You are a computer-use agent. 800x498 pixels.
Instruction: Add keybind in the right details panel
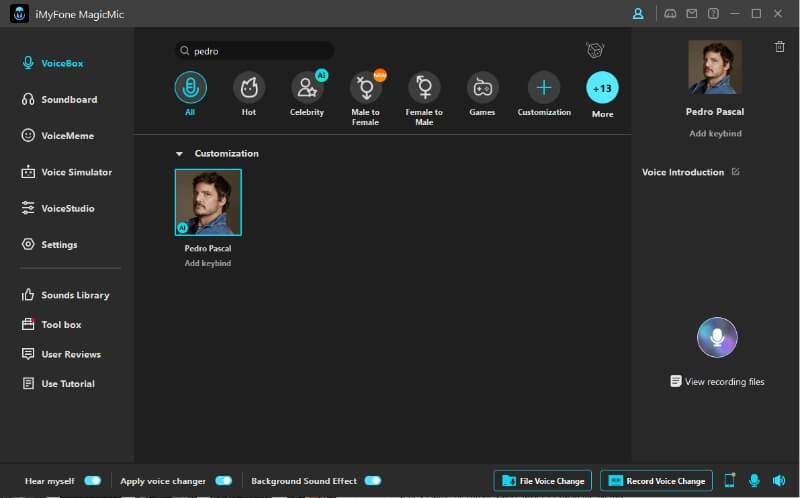pos(715,134)
